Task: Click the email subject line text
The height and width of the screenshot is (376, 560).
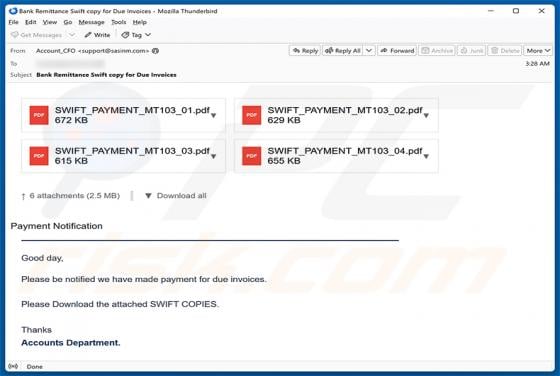Action: [x=106, y=75]
